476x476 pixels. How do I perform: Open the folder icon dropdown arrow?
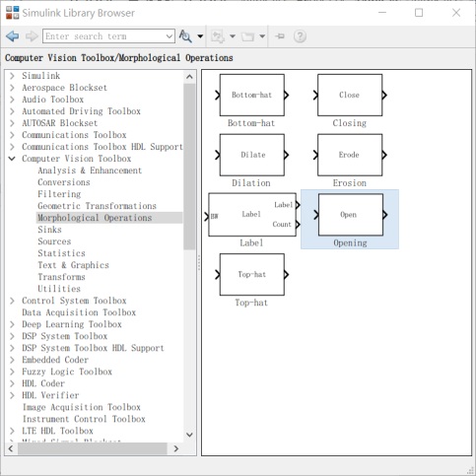tap(262, 36)
